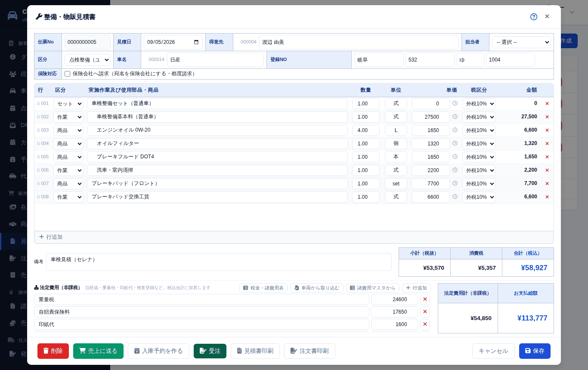
Task: Delete row 003 エンジンオイル with red X
Action: pos(547,130)
